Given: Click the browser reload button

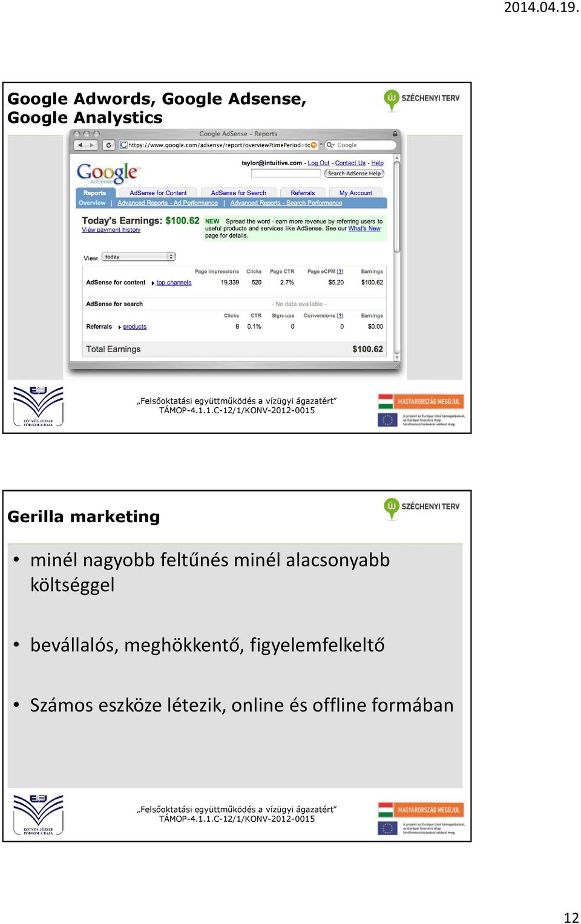Looking at the screenshot, I should 108,145.
